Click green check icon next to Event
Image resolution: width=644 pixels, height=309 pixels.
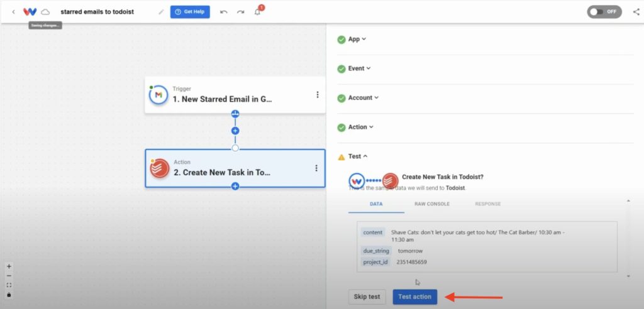coord(341,69)
